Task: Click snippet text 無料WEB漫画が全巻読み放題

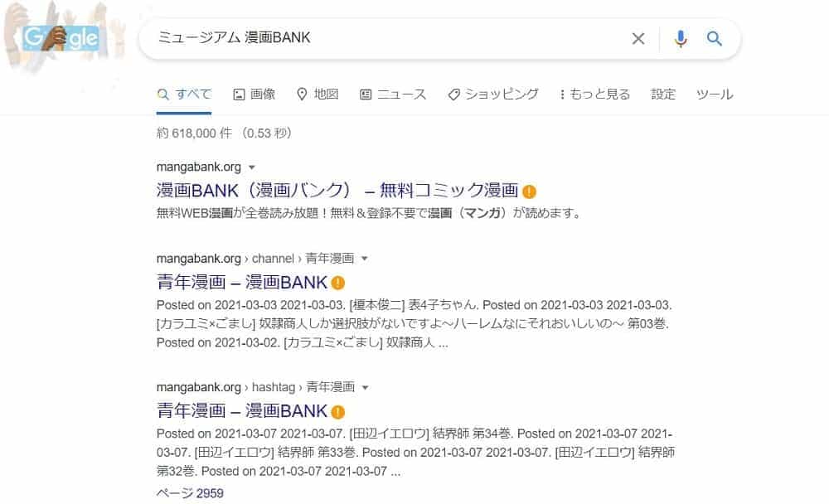Action: tap(240, 213)
